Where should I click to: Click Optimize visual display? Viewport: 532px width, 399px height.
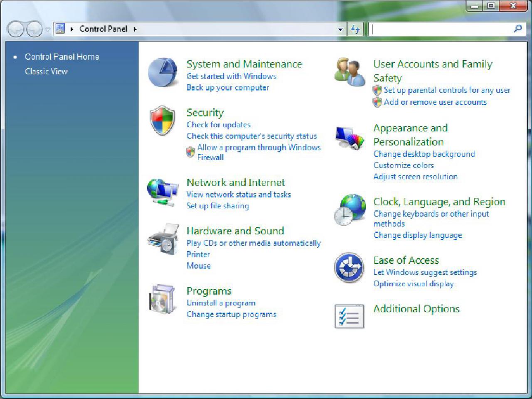tap(414, 284)
